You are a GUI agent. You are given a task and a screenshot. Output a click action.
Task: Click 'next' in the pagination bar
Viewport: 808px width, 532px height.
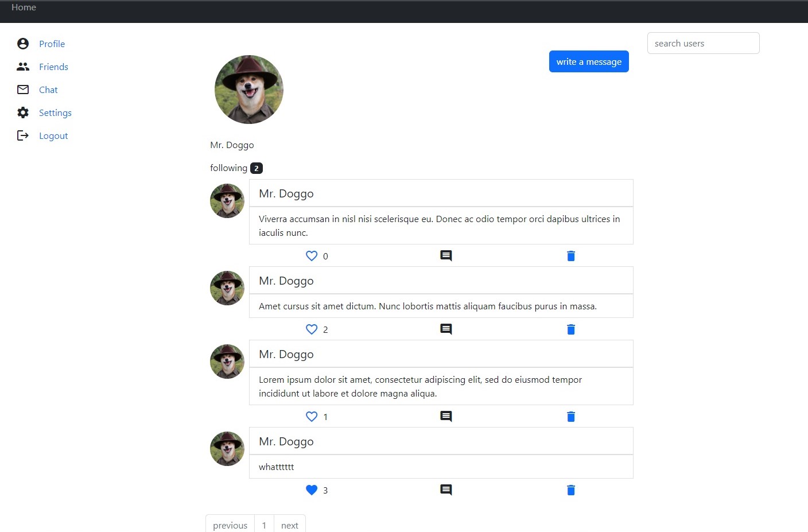(289, 525)
